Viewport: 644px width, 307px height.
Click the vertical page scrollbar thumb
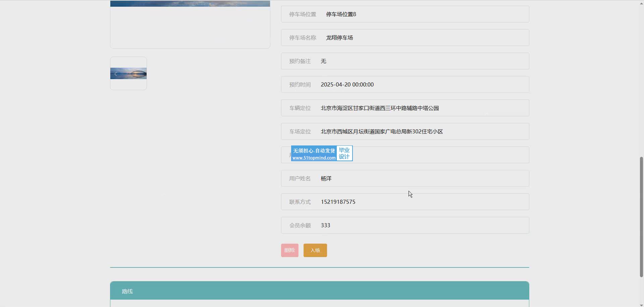coord(641,217)
